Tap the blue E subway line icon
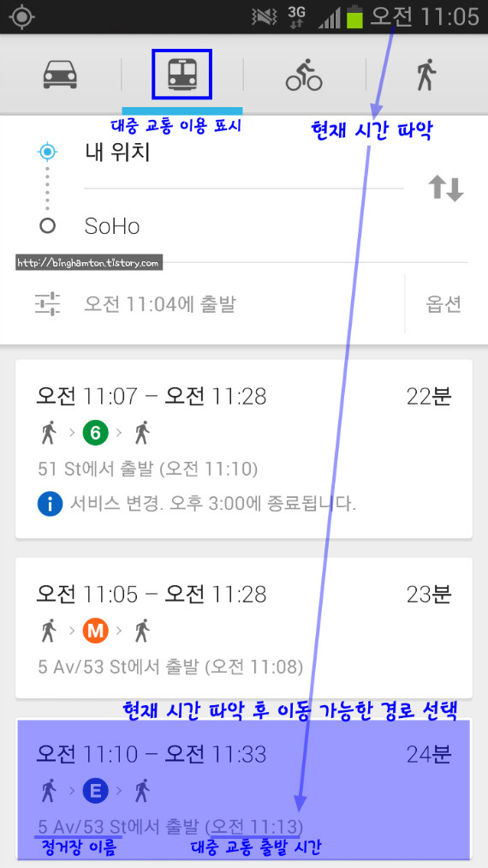488x868 pixels. (96, 791)
